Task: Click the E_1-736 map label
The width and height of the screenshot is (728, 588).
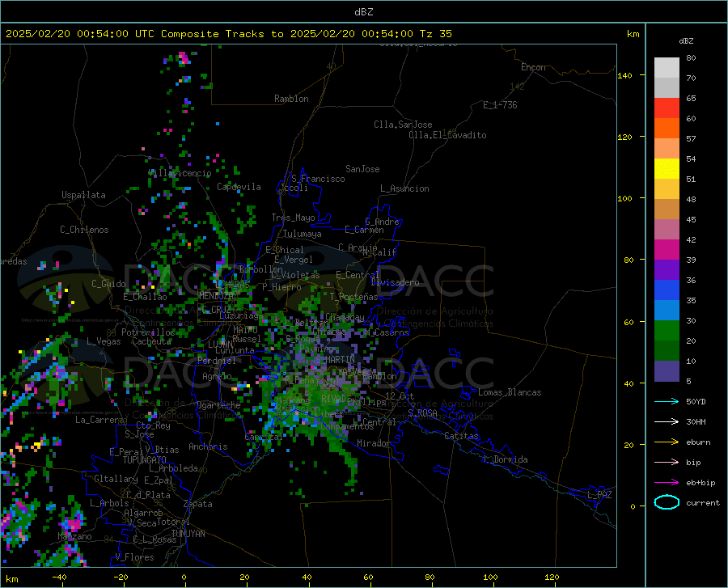Action: pos(500,105)
